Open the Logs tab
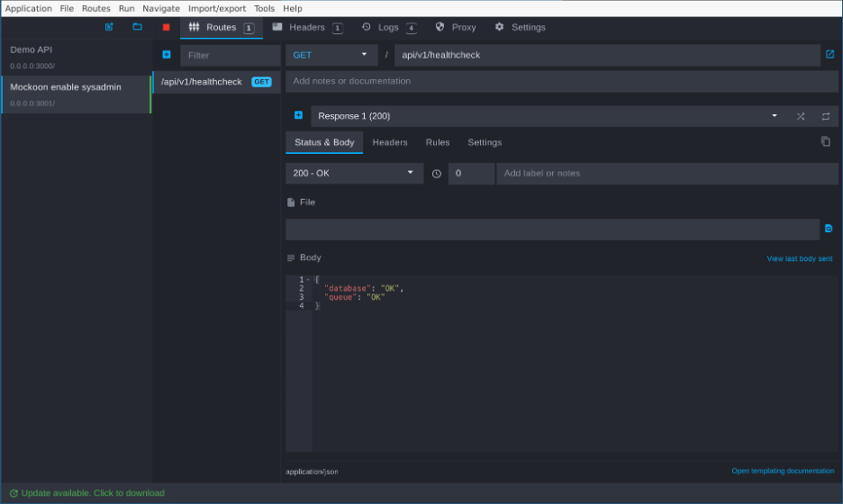This screenshot has height=504, width=843. [388, 27]
